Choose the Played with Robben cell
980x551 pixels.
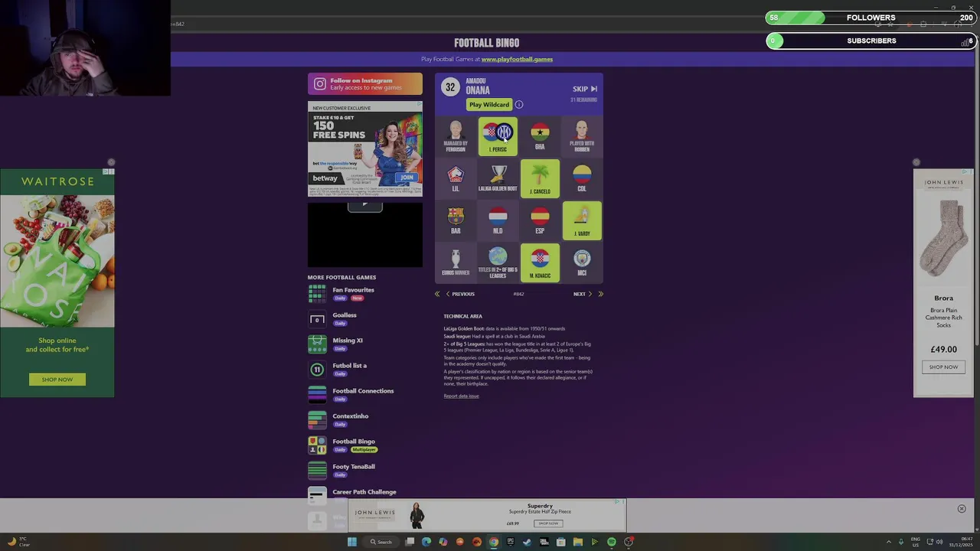pyautogui.click(x=582, y=136)
